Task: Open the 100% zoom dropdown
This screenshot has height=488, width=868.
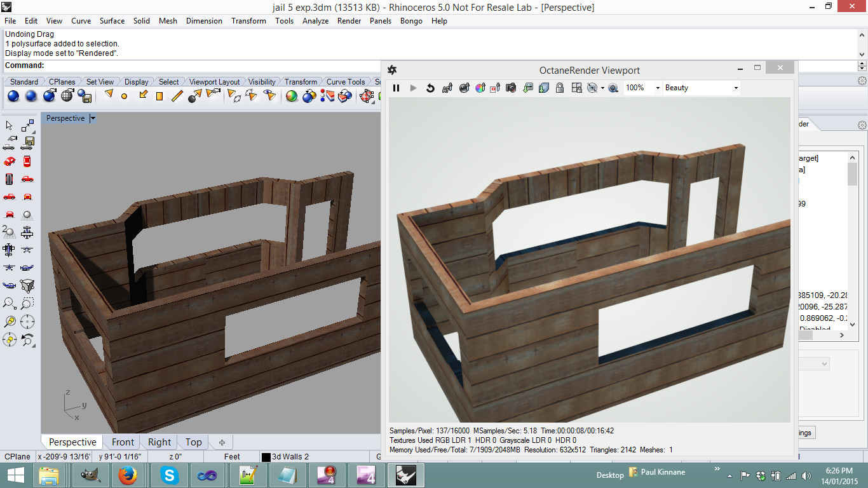Action: [x=658, y=88]
